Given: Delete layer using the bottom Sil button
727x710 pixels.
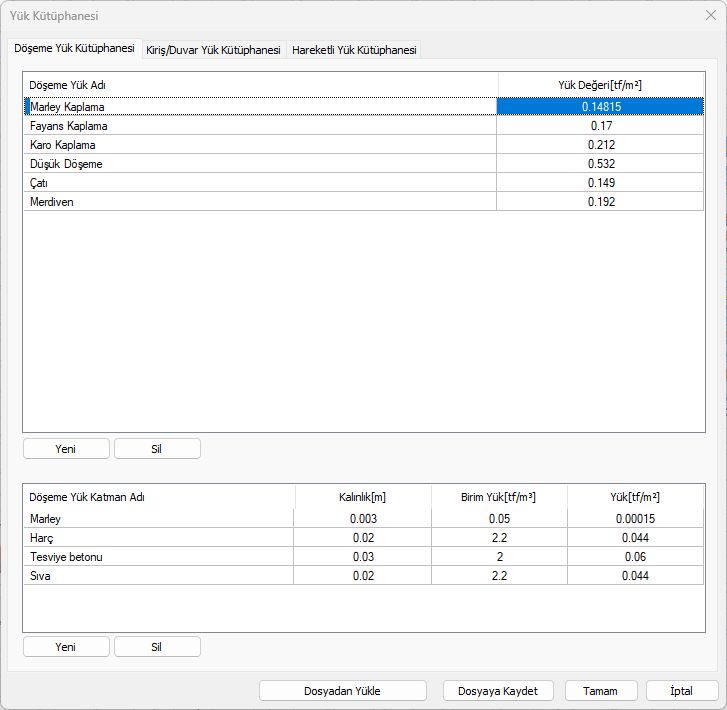Looking at the screenshot, I should (157, 647).
